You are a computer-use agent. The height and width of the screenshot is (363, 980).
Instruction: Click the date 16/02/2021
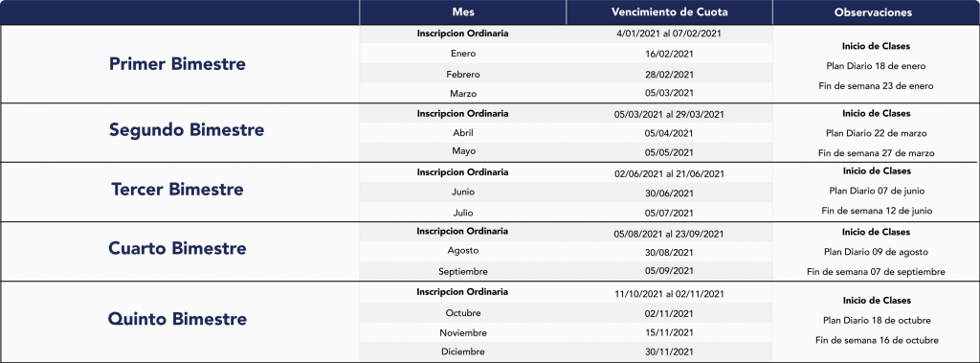pos(669,54)
